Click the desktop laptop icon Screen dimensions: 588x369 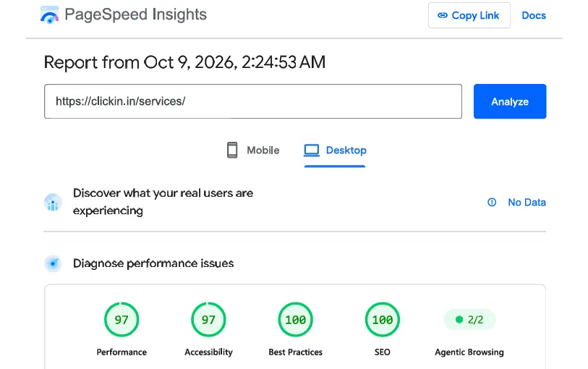coord(311,150)
